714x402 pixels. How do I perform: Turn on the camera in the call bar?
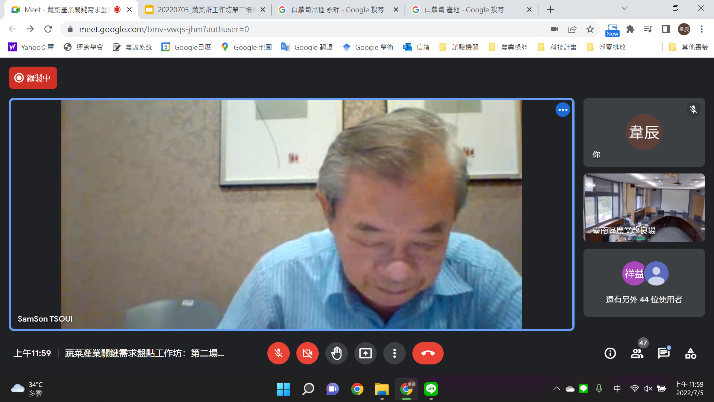(x=308, y=353)
